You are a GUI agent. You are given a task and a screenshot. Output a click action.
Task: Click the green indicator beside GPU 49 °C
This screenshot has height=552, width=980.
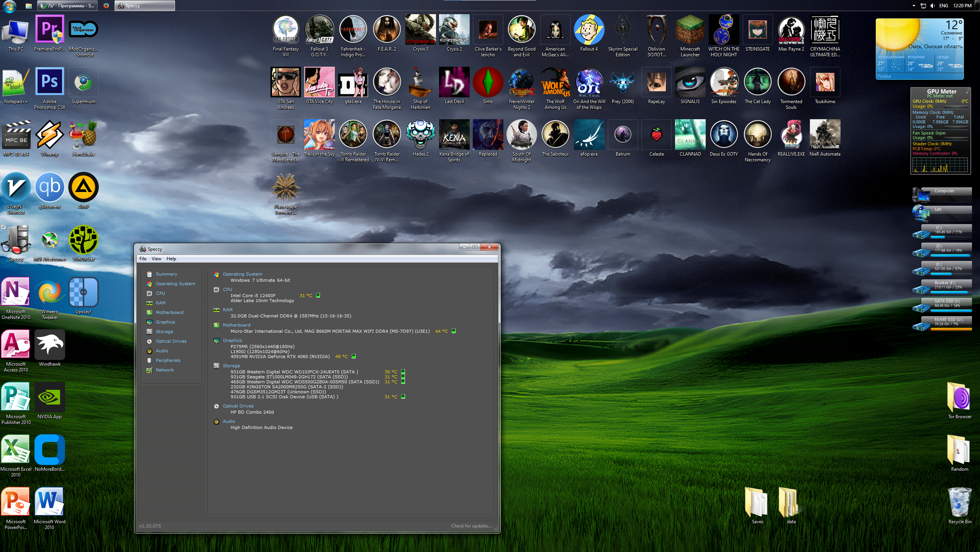[354, 356]
